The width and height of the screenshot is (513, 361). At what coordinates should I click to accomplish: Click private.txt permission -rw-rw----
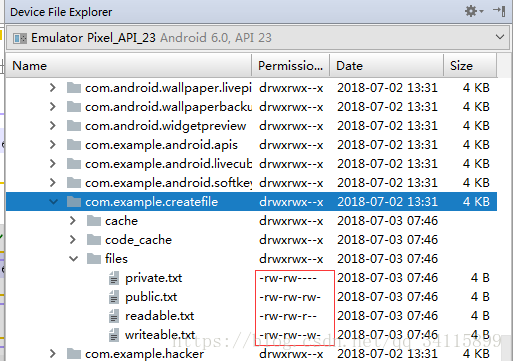click(x=288, y=278)
